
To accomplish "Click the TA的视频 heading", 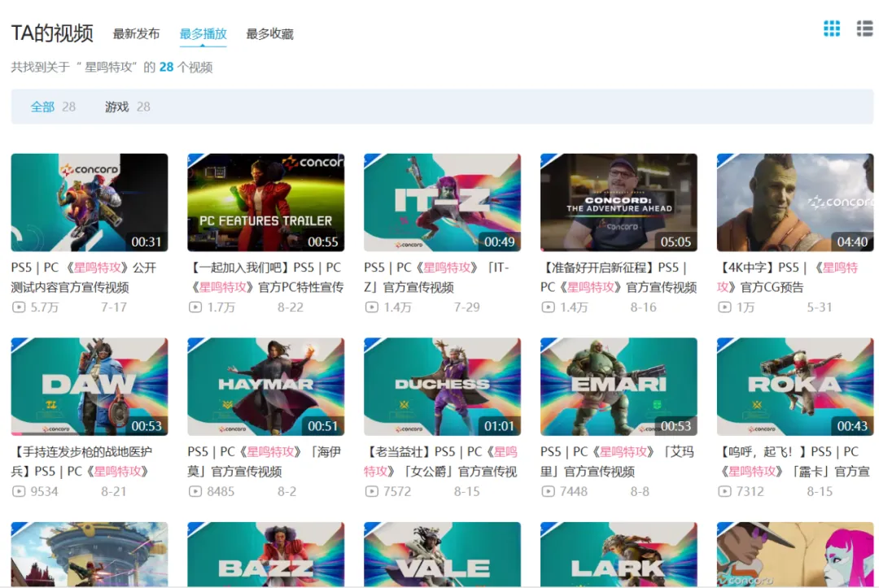I will [52, 33].
